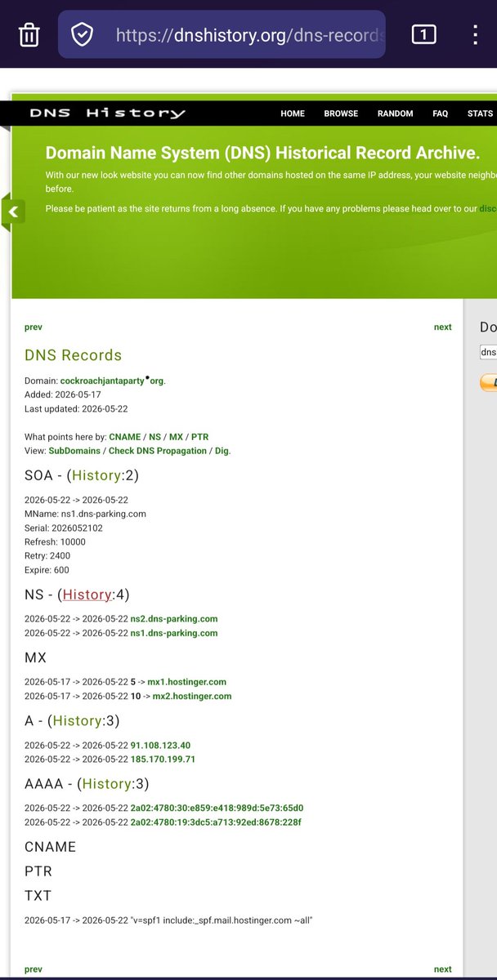This screenshot has width=497, height=980.
Task: Click IP address 185.170.199.71
Action: [x=163, y=759]
